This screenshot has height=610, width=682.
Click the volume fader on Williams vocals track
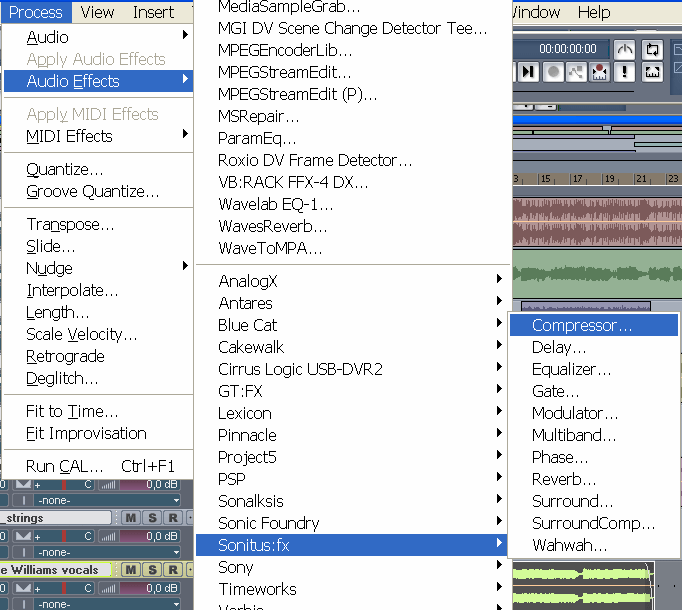[150, 588]
